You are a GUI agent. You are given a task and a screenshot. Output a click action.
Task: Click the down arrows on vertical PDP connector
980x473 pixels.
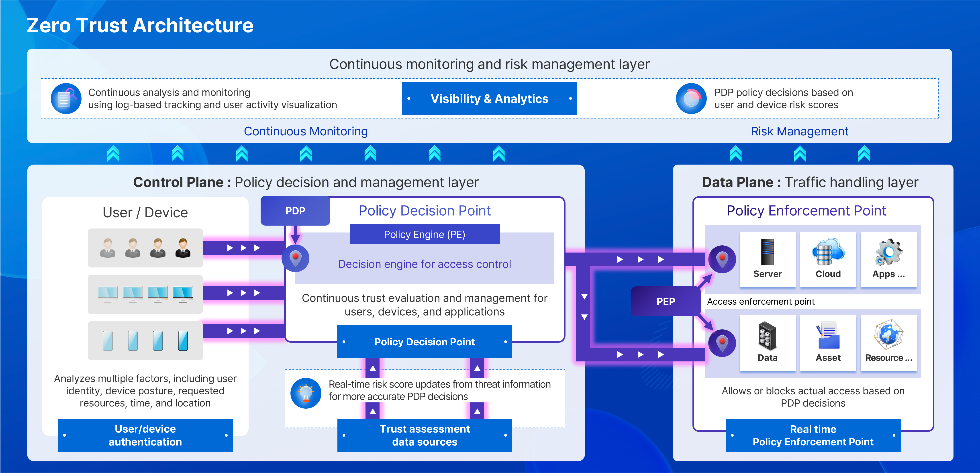pyautogui.click(x=584, y=306)
